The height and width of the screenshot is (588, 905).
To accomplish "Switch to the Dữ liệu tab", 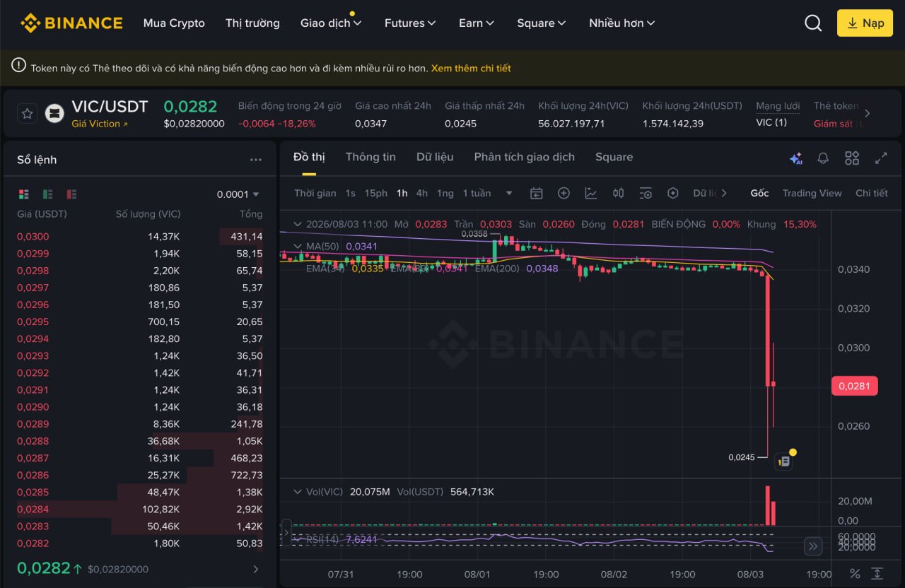I will [x=435, y=157].
